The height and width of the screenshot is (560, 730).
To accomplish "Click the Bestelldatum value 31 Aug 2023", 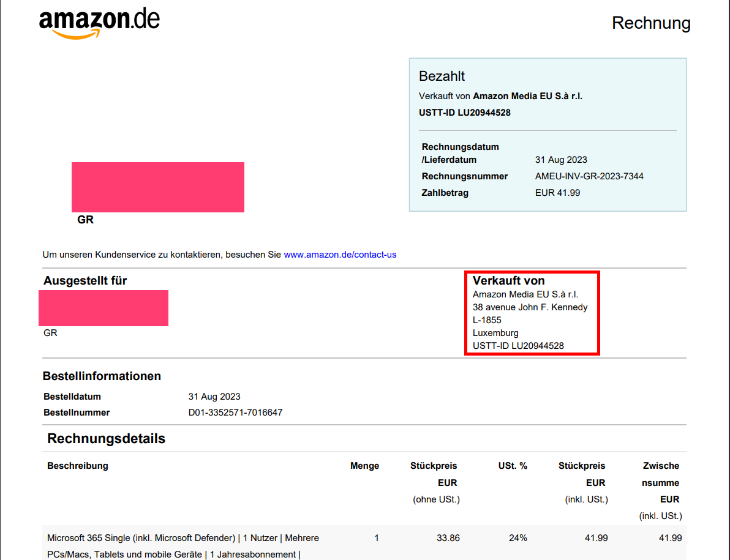I will point(214,397).
